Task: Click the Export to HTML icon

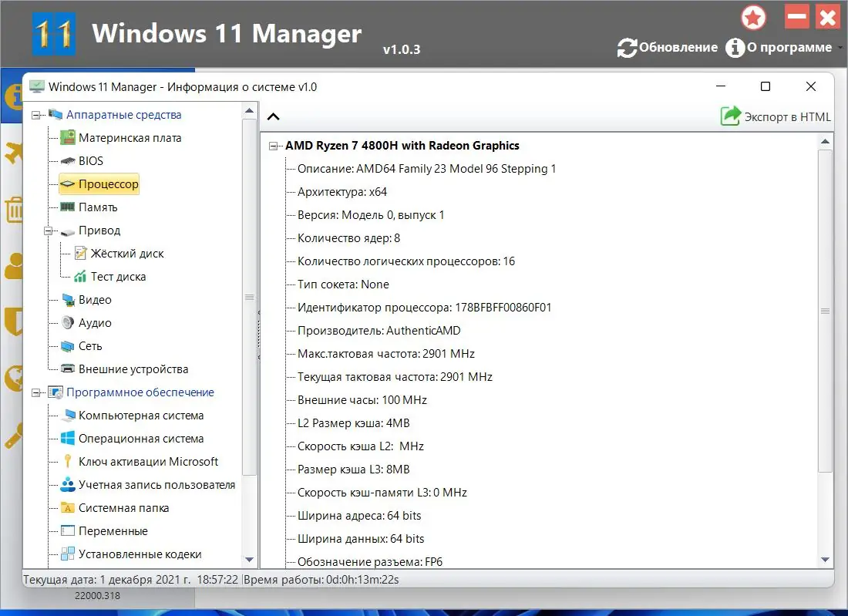Action: click(730, 116)
